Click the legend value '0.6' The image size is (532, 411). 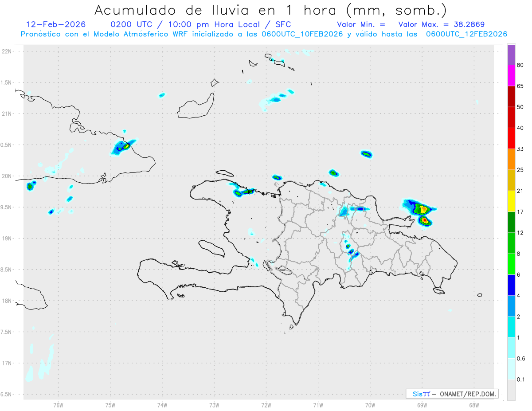(521, 359)
